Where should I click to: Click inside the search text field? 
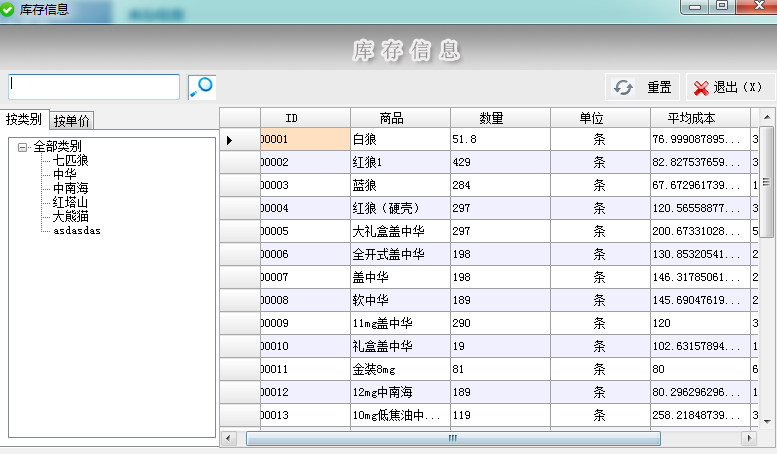point(94,87)
